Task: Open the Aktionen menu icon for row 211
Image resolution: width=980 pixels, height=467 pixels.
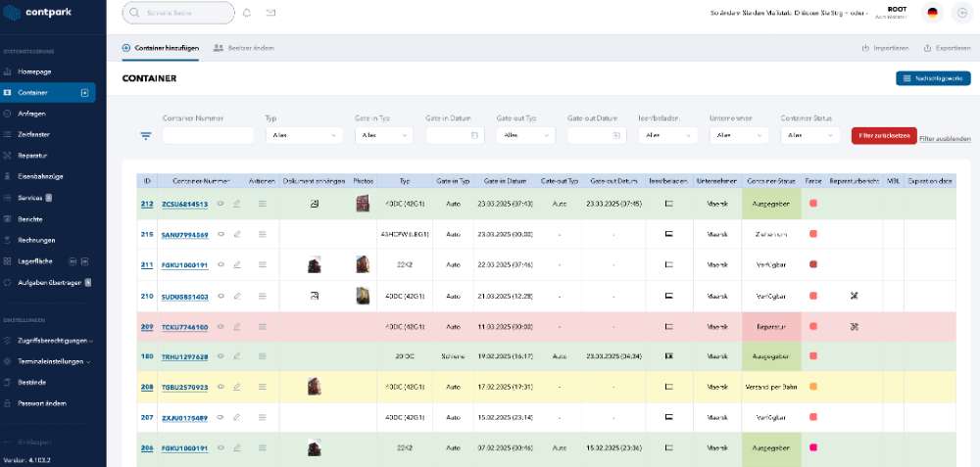Action: 263,264
